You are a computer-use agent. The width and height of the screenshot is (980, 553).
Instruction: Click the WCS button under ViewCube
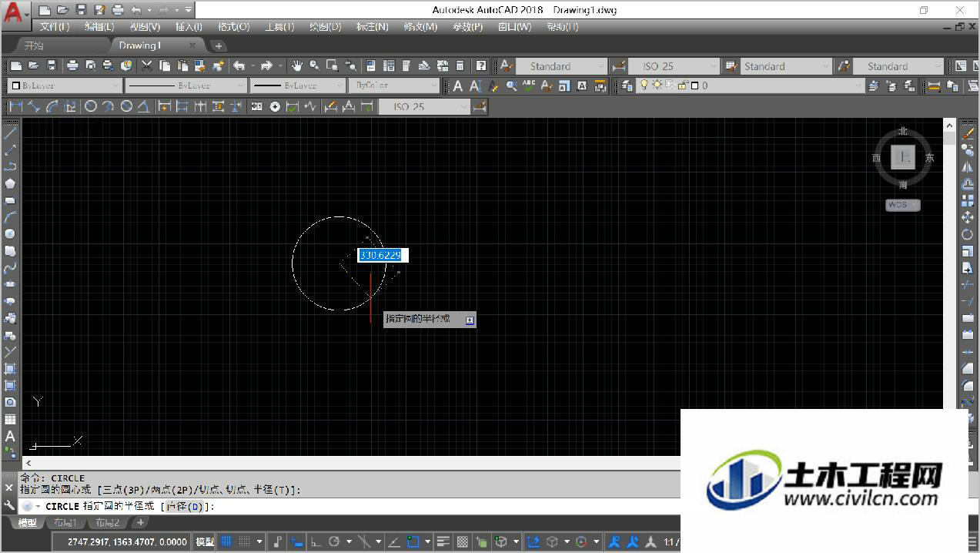pyautogui.click(x=902, y=205)
